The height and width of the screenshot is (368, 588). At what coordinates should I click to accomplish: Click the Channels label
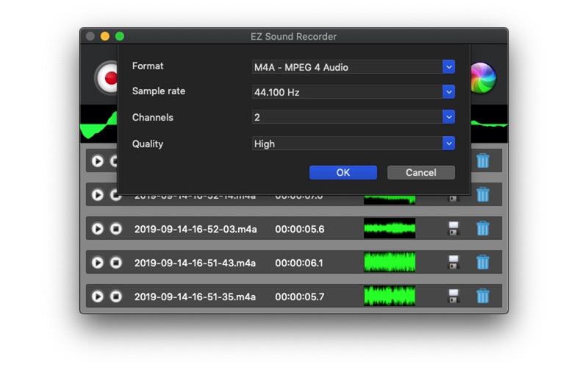[x=153, y=118]
